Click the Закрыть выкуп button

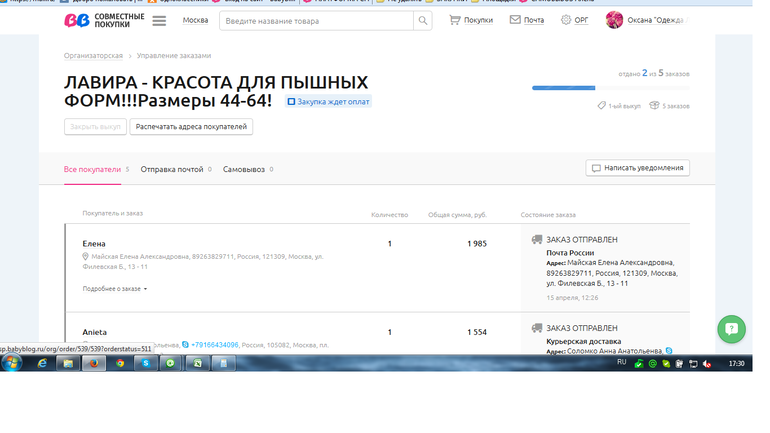pos(95,127)
